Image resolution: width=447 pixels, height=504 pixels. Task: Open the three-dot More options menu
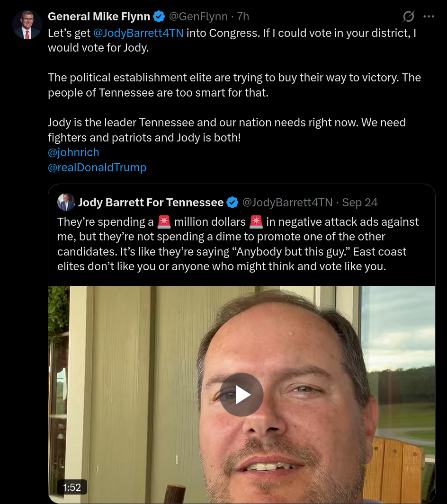tap(429, 17)
